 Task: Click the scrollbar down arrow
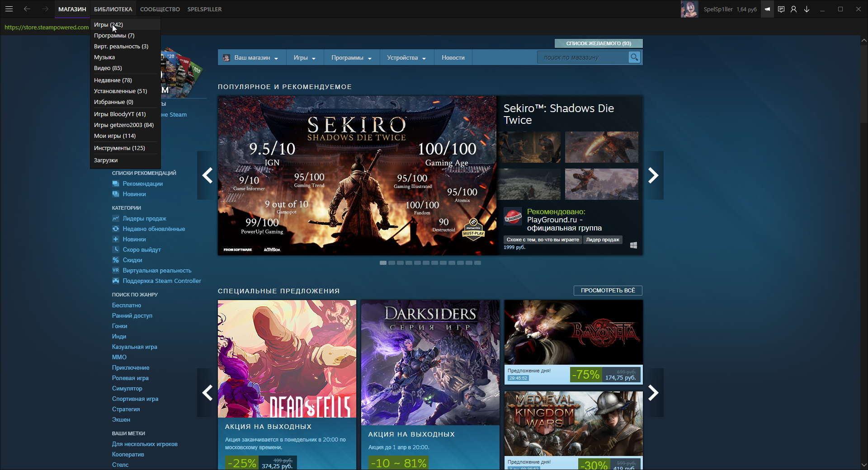[x=864, y=465]
